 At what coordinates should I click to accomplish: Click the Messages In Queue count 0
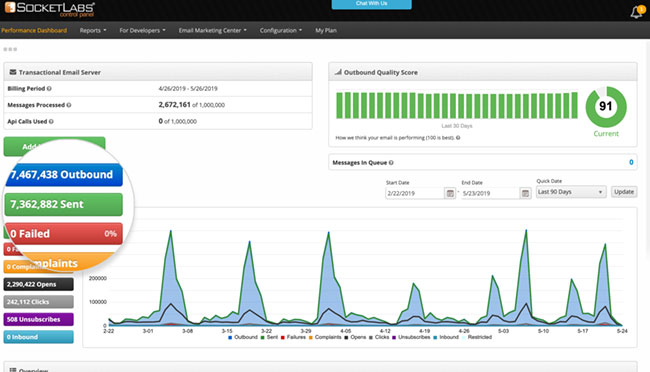(631, 163)
